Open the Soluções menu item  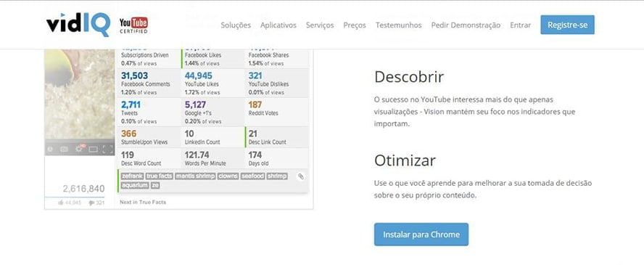coord(236,25)
